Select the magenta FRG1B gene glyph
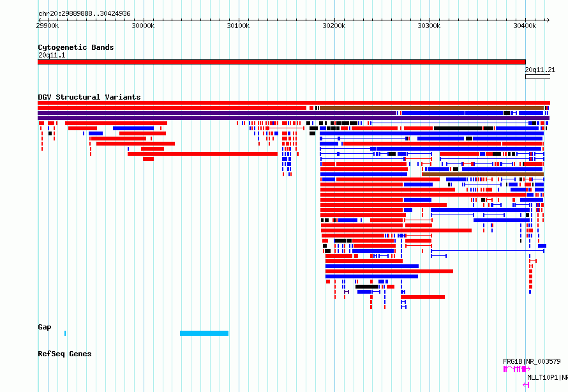 (x=517, y=369)
